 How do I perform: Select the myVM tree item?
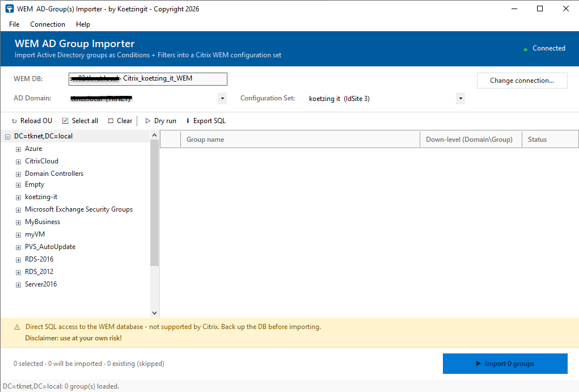(35, 234)
